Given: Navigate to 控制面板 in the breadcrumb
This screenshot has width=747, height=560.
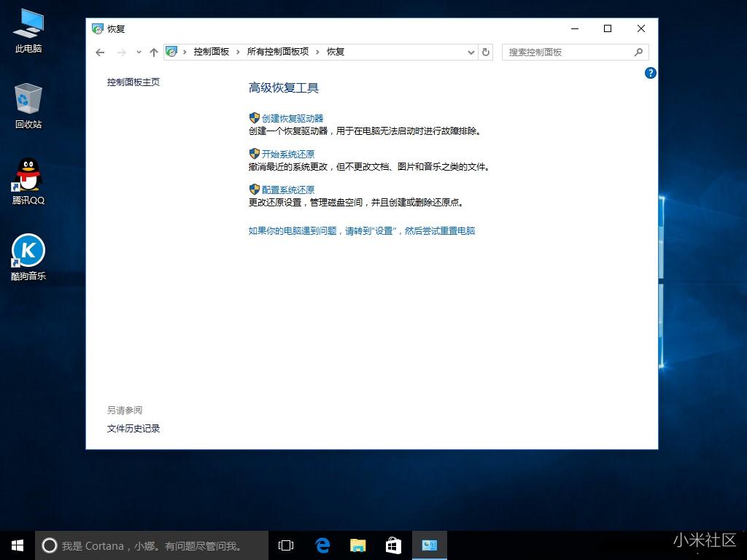Looking at the screenshot, I should [211, 52].
